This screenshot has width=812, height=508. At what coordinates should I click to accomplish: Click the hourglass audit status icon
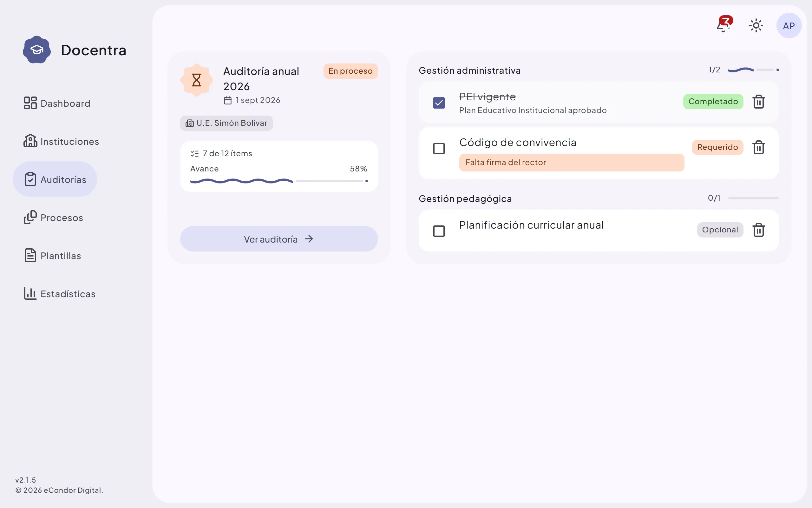(x=197, y=80)
